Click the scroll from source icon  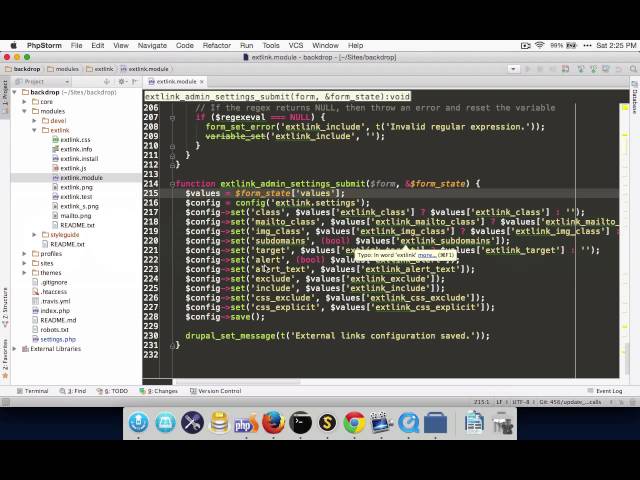click(107, 82)
